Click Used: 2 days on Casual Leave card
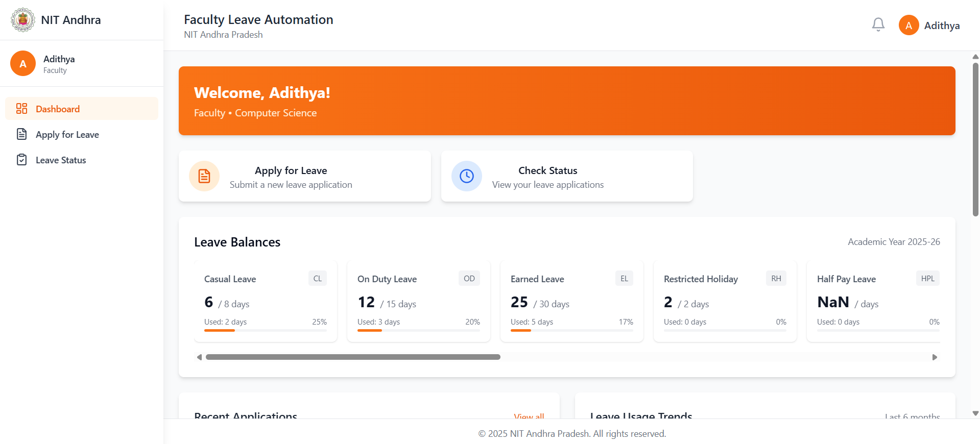 pos(225,322)
